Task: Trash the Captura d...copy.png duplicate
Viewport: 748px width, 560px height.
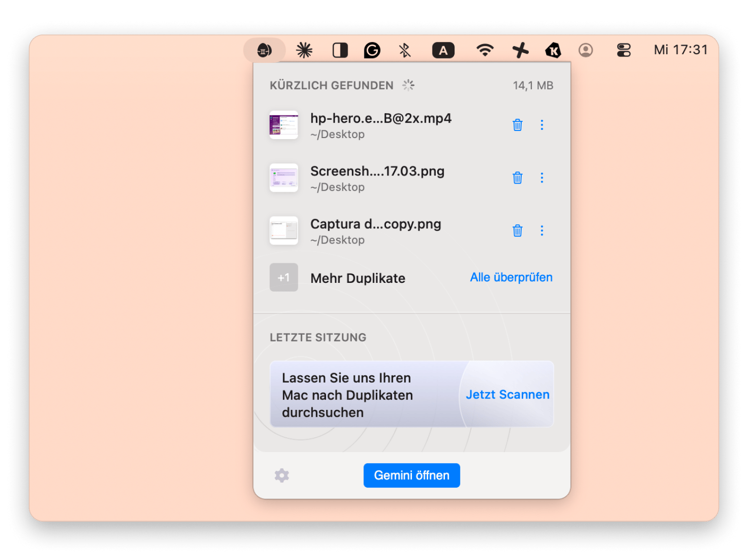Action: (517, 230)
